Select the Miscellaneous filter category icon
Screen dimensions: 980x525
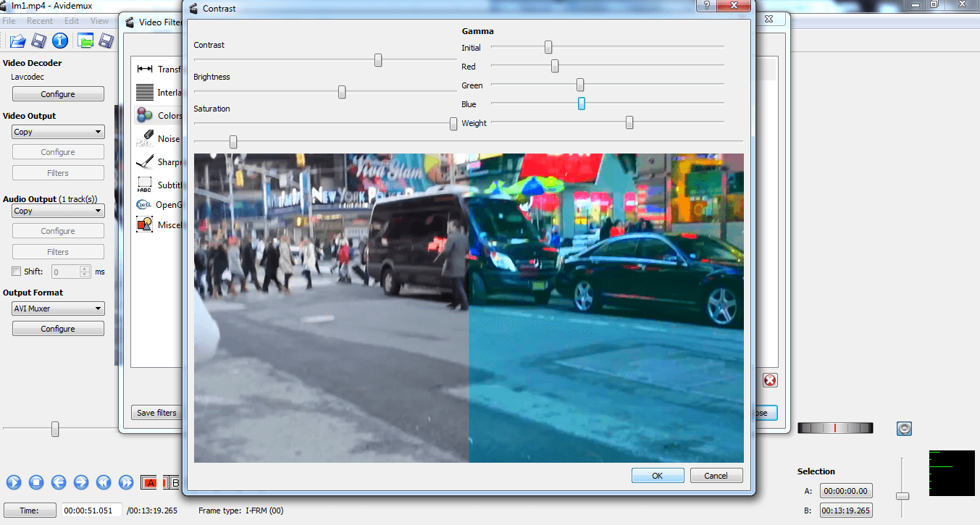point(145,224)
